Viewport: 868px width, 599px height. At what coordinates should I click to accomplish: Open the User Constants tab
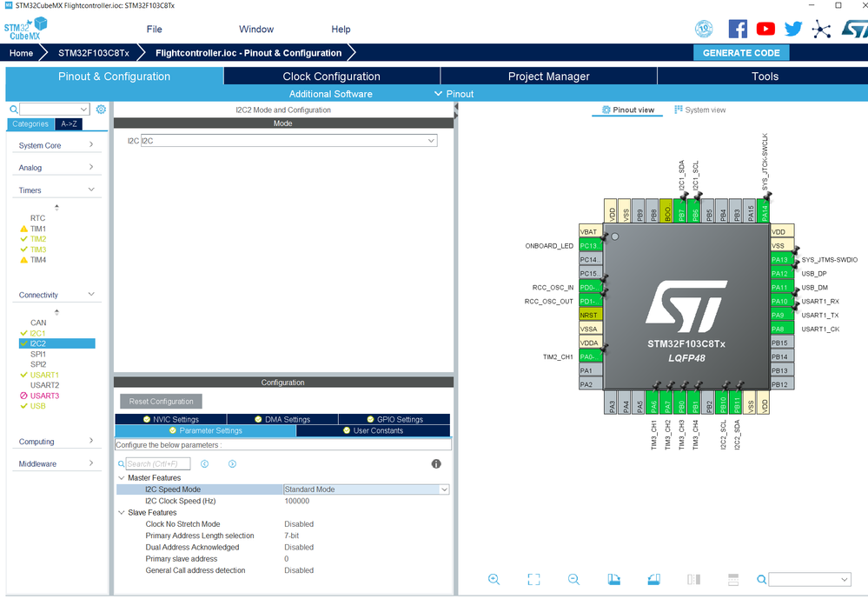click(373, 430)
